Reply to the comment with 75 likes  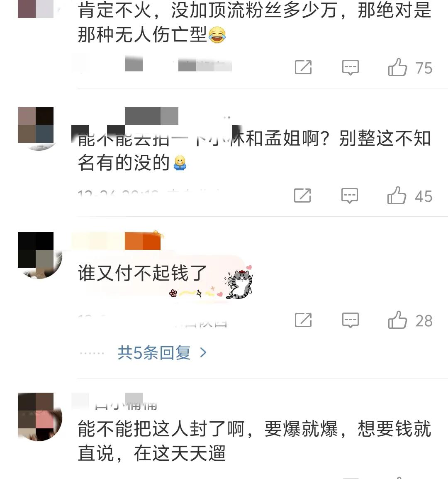(x=350, y=68)
